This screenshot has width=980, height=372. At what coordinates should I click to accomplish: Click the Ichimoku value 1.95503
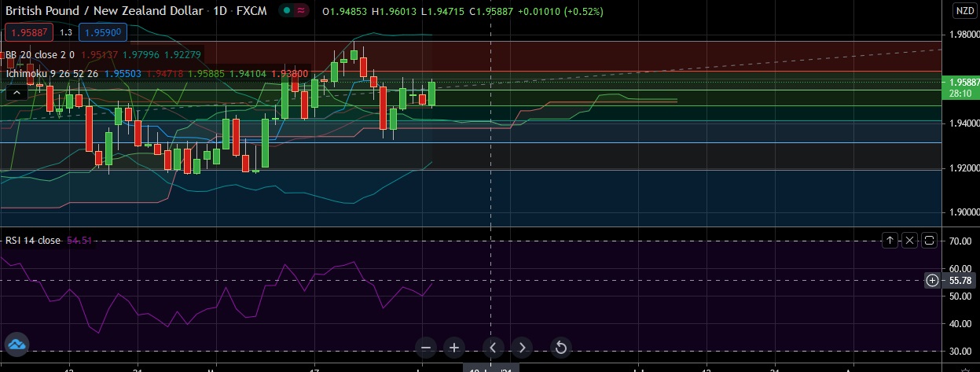tap(123, 73)
